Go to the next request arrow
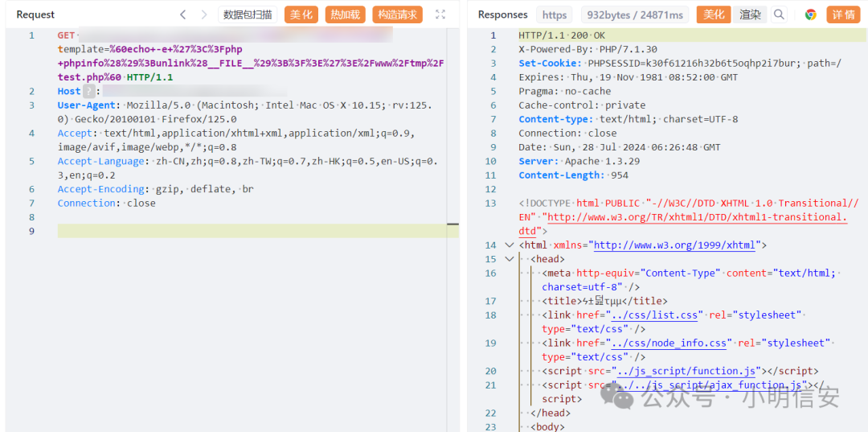The width and height of the screenshot is (868, 432). [x=203, y=15]
